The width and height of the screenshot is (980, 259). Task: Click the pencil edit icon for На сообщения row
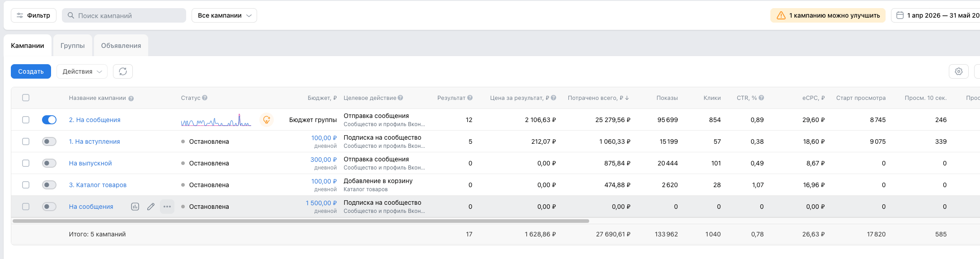pos(151,207)
